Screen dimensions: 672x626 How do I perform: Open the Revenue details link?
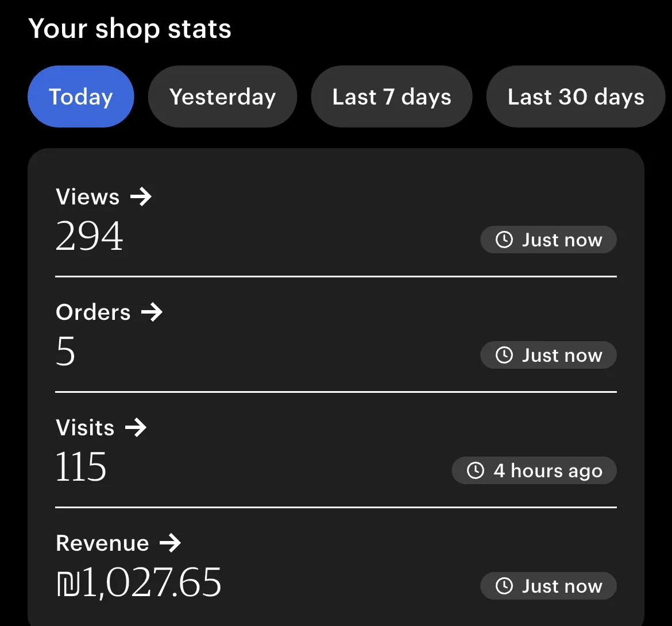tap(103, 543)
